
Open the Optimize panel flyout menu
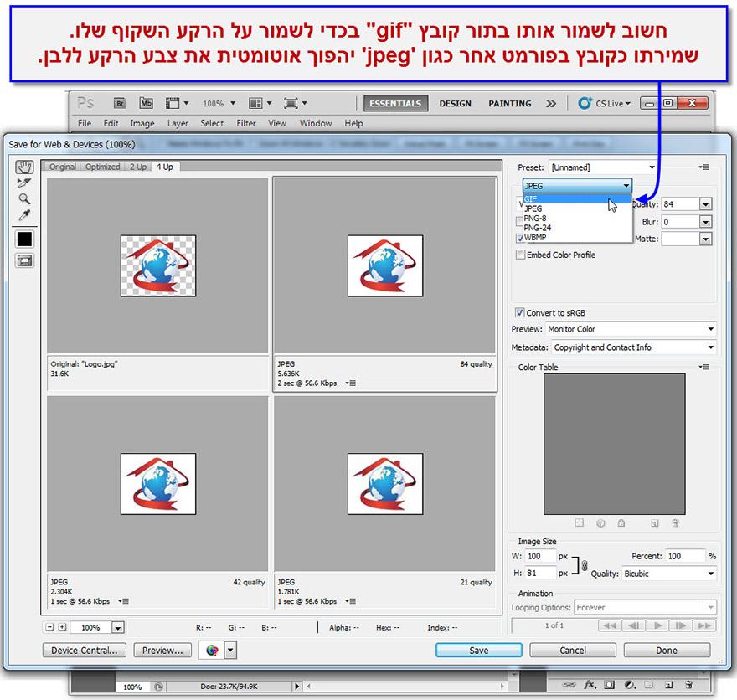pyautogui.click(x=703, y=167)
